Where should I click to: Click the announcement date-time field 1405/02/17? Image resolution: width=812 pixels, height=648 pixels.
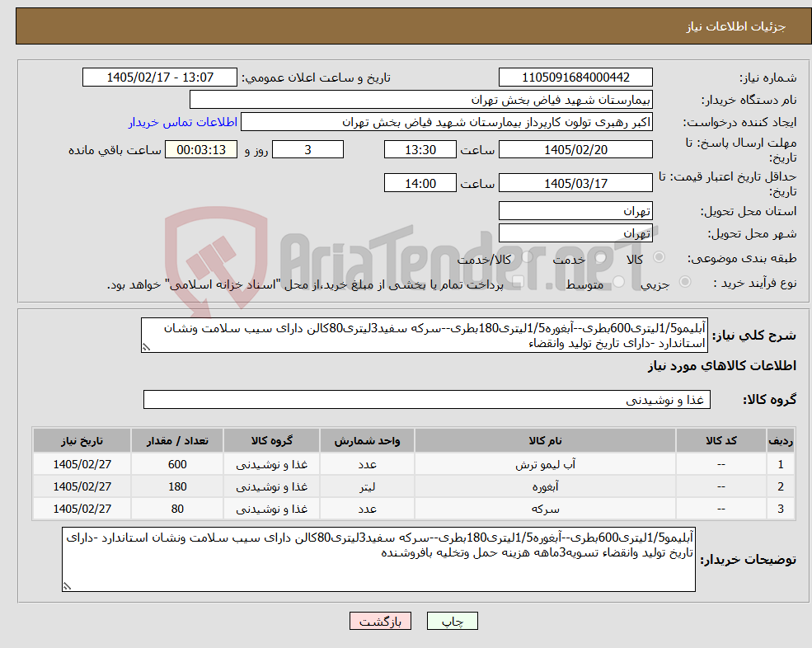coord(159,77)
